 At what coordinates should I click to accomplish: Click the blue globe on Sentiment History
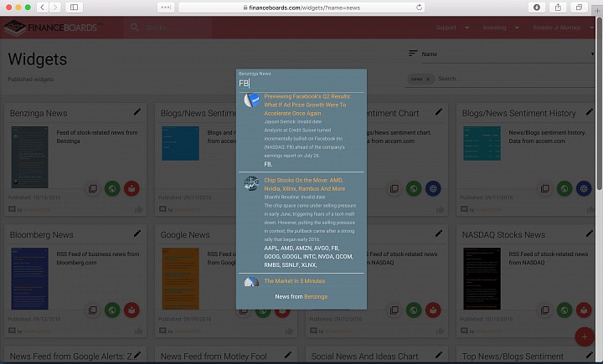pyautogui.click(x=584, y=189)
